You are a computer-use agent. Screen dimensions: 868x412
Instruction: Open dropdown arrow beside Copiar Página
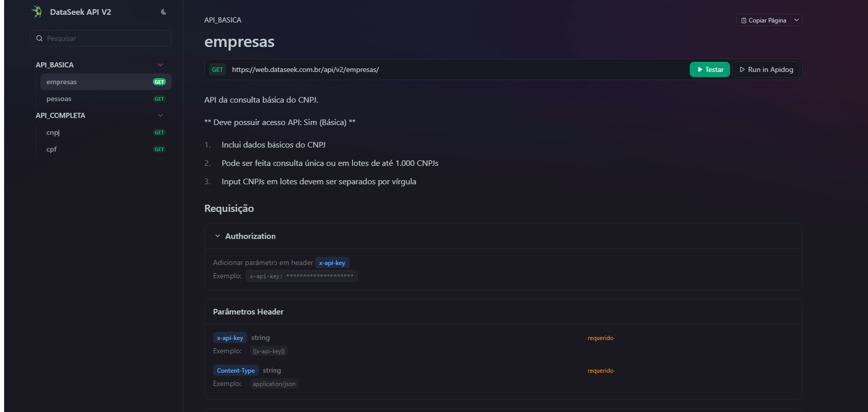796,20
